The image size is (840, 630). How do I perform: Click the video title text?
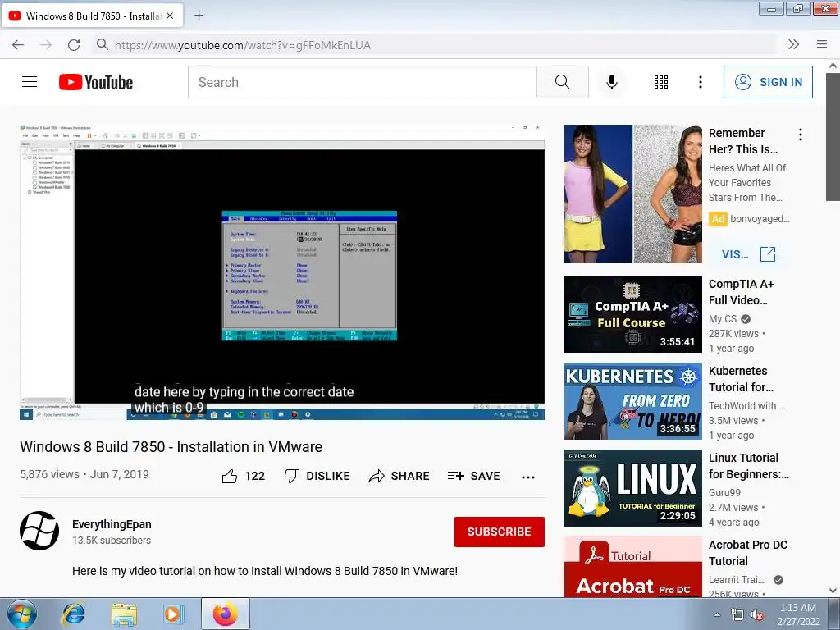(x=171, y=447)
